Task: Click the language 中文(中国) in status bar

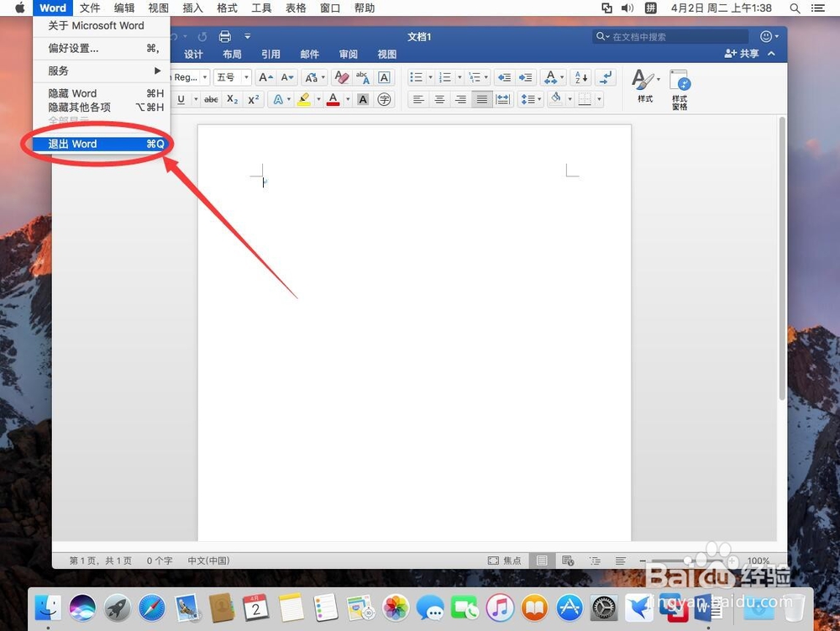Action: 209,560
